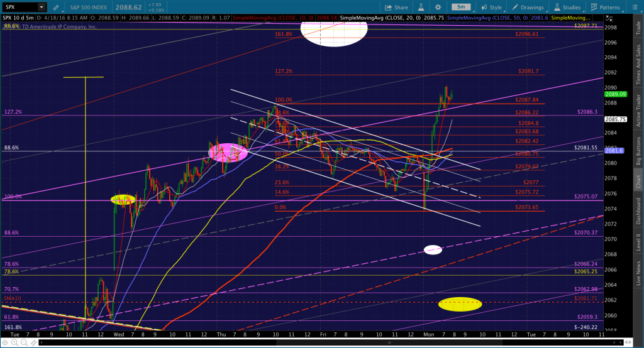The image size is (644, 348).
Task: Click the collapse studies icon above price axis
Action: [609, 18]
